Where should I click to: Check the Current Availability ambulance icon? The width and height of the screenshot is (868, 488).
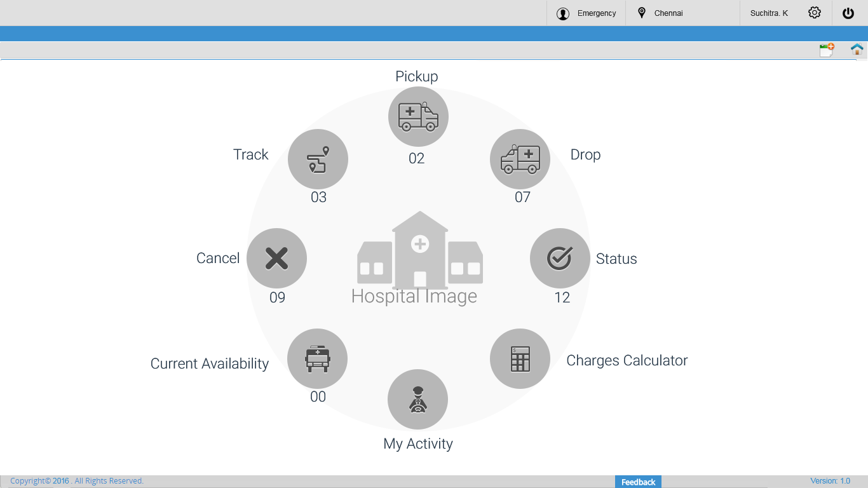coord(317,358)
